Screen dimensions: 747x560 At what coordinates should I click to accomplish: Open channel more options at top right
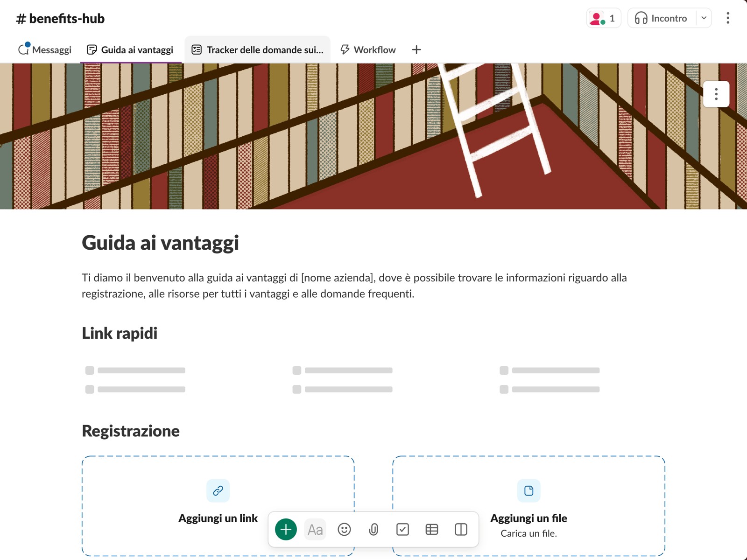(x=727, y=18)
